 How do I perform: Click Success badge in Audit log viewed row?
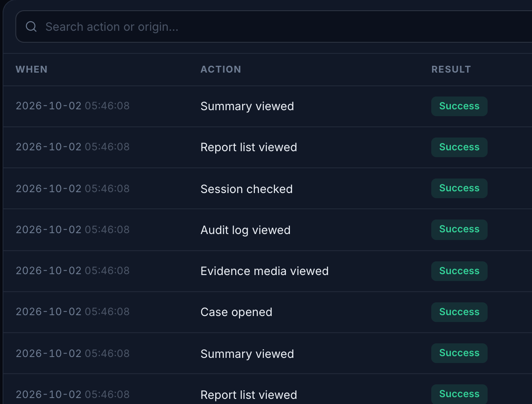pos(459,229)
